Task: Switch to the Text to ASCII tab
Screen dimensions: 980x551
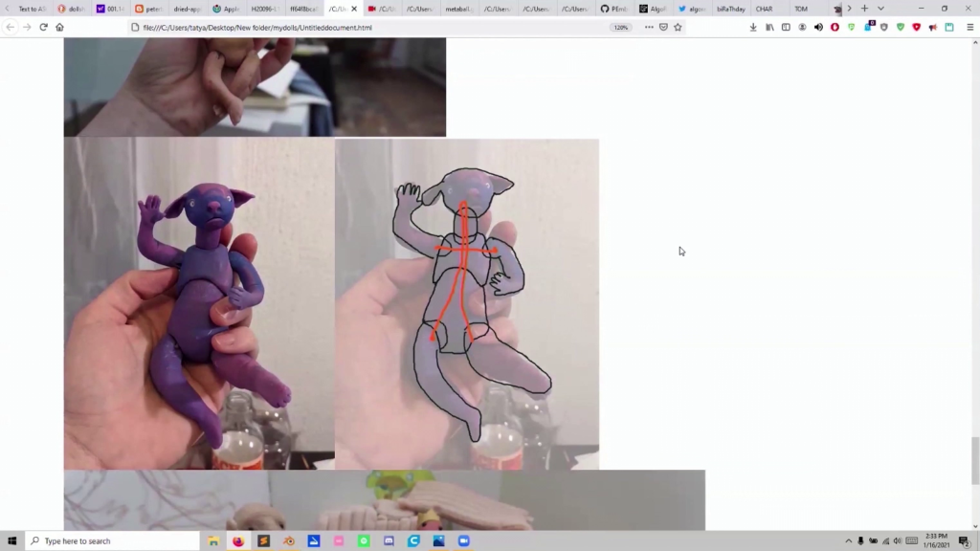Action: tap(32, 9)
